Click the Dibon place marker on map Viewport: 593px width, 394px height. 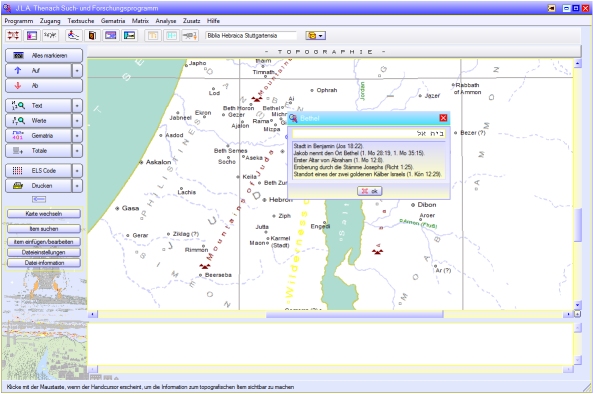point(413,205)
